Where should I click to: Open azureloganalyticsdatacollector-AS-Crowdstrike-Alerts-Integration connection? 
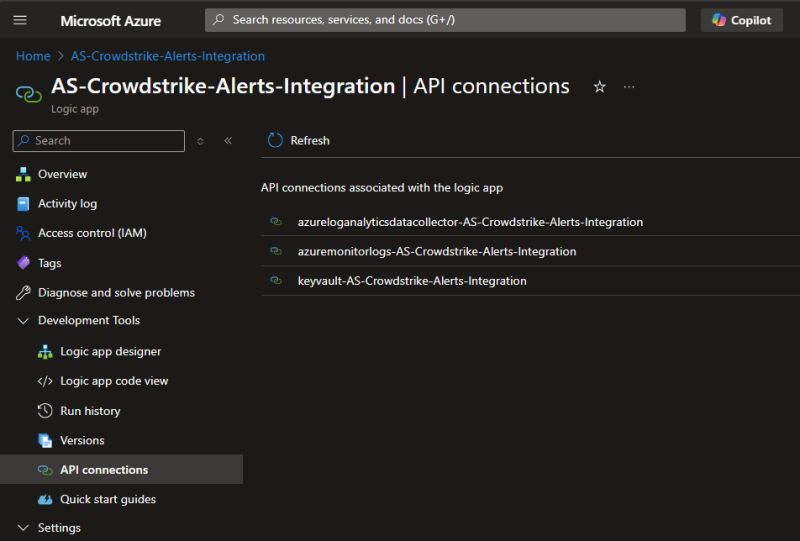470,222
